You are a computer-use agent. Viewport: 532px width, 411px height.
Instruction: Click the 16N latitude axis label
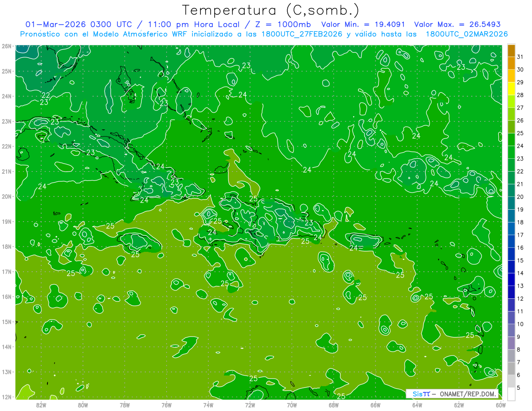click(x=7, y=297)
